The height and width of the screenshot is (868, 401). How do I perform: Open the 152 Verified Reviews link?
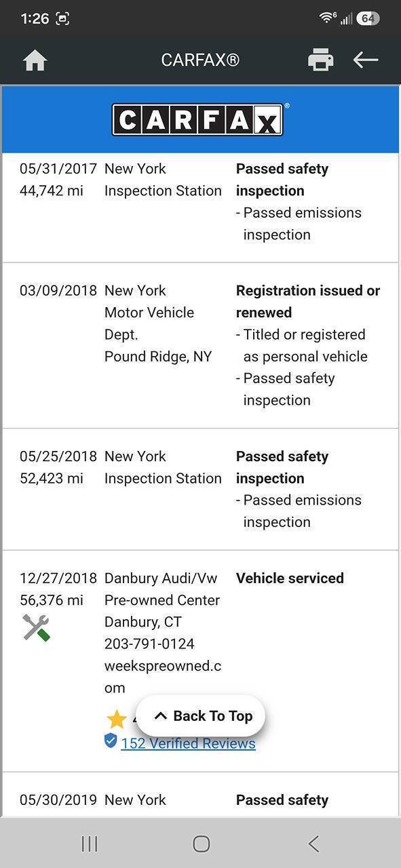(188, 743)
